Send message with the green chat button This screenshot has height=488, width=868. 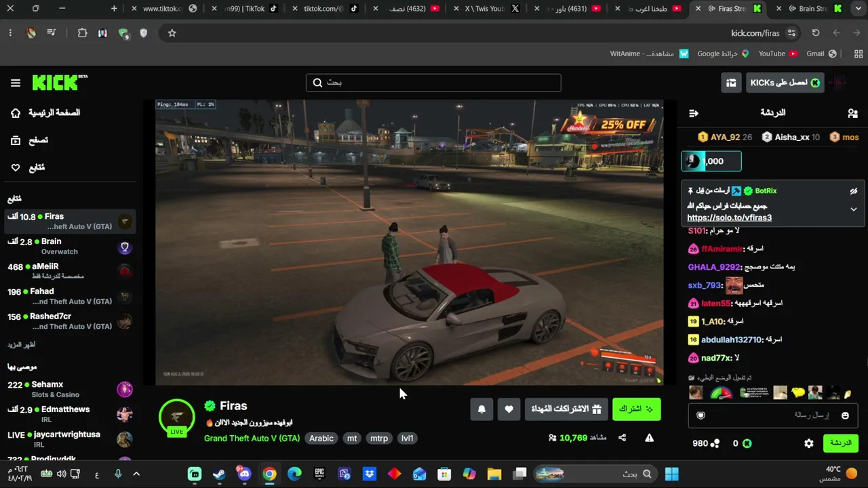tap(840, 443)
